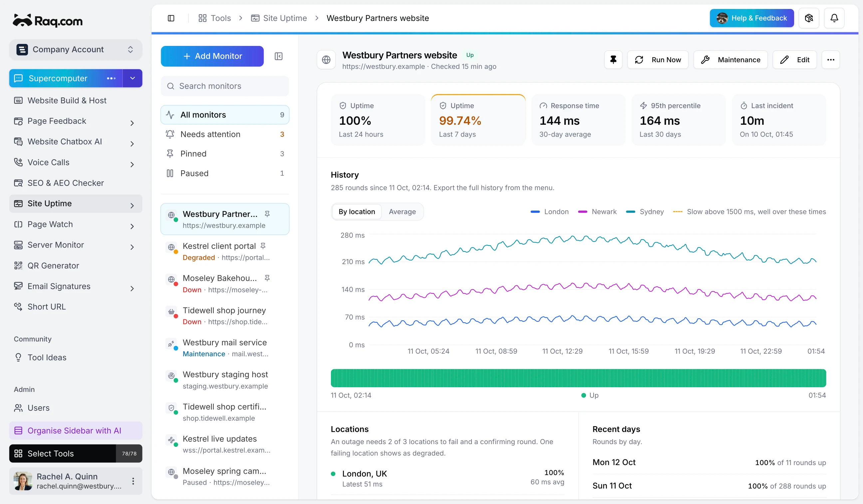Image resolution: width=863 pixels, height=504 pixels.
Task: Show Paused monitors
Action: pyautogui.click(x=225, y=173)
